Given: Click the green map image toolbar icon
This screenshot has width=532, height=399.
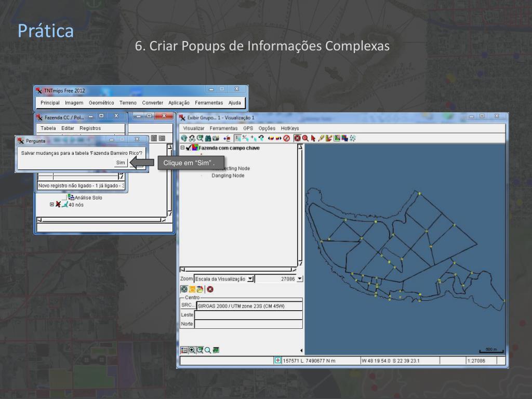Looking at the screenshot, I should (337, 138).
